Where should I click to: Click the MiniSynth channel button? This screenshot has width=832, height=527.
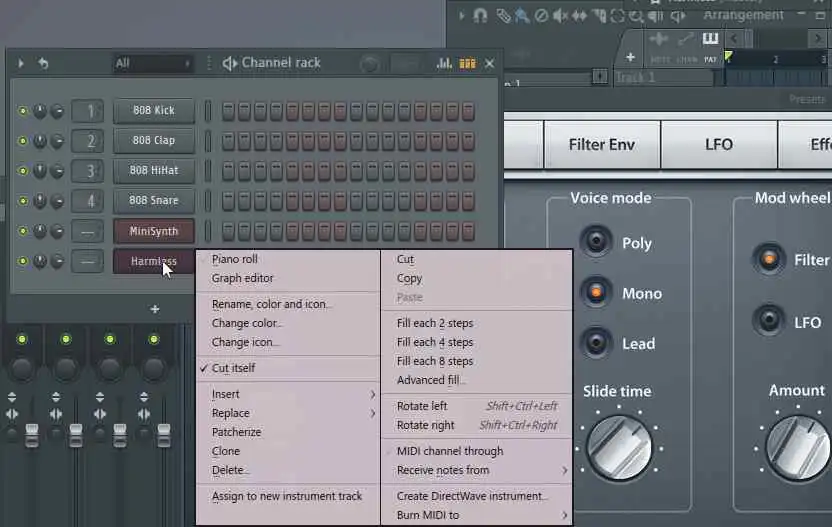154,231
